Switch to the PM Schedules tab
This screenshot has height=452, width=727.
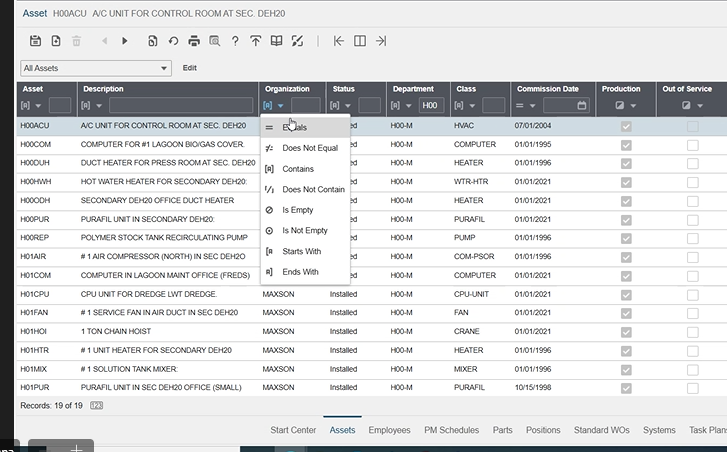tap(451, 430)
